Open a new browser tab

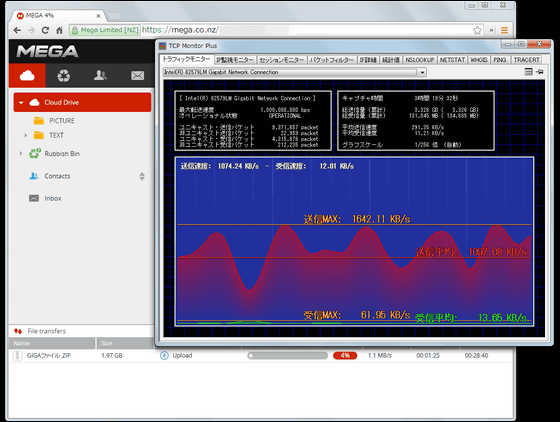114,16
